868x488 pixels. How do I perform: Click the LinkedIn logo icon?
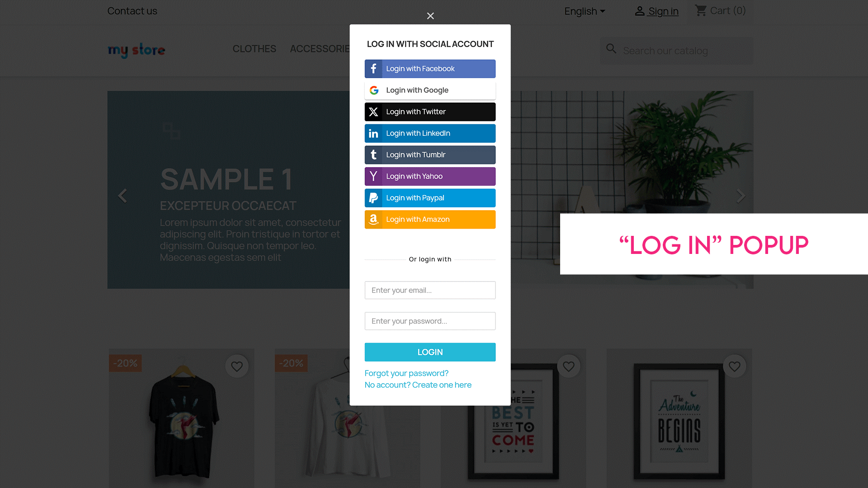coord(373,133)
